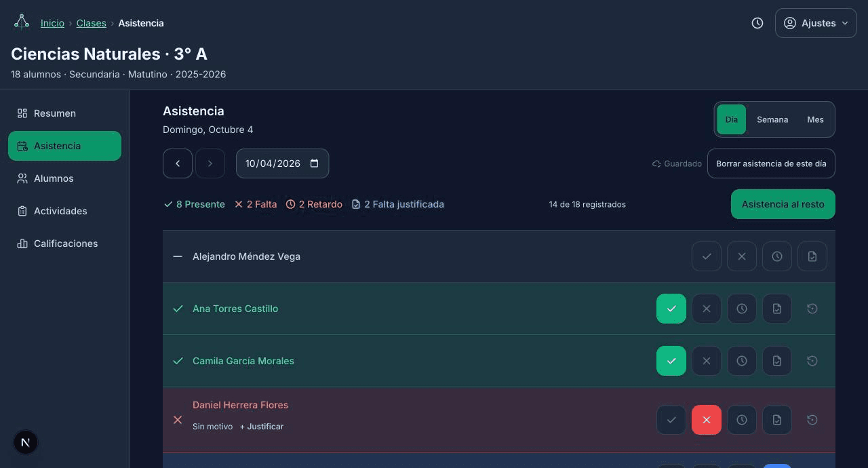Screen dimensions: 868x468
Task: Mark Ana Torres Castillo justified absence
Action: click(777, 309)
